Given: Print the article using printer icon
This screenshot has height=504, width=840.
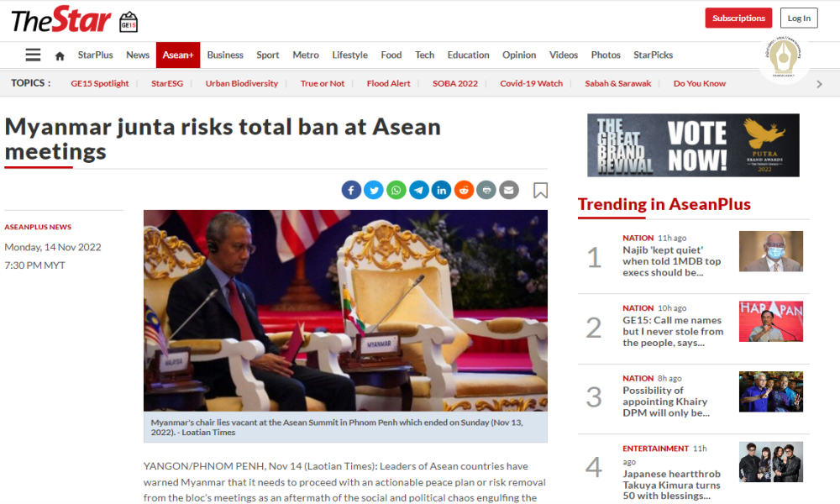Looking at the screenshot, I should 486,190.
